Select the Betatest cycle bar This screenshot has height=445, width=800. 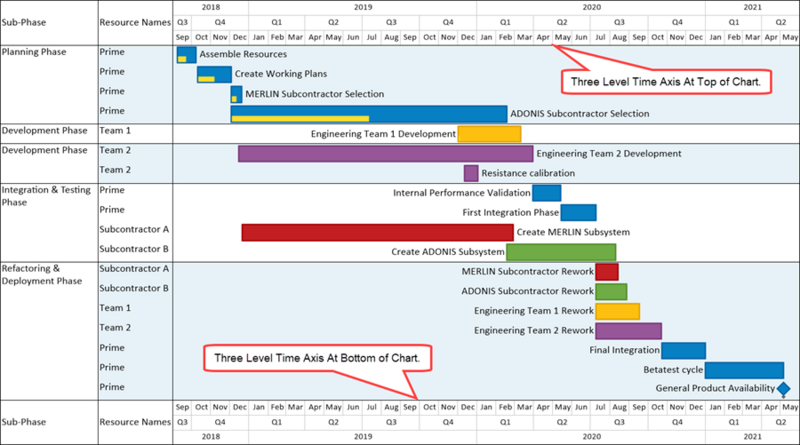(x=744, y=370)
